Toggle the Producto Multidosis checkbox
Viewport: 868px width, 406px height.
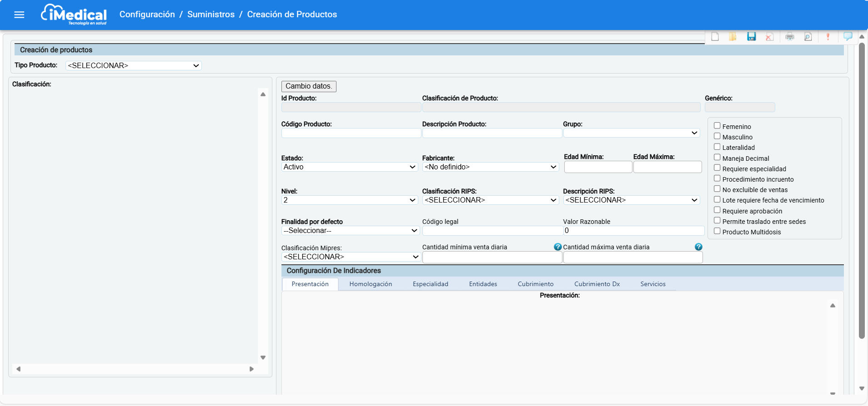717,231
